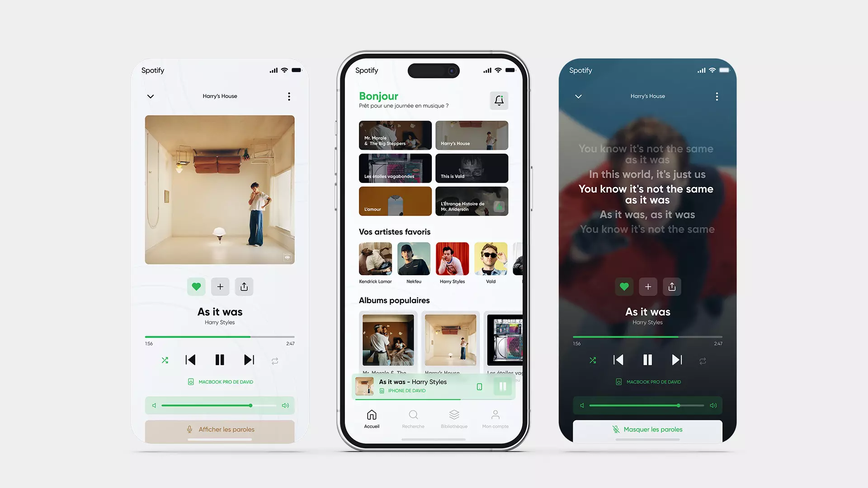Viewport: 868px width, 488px height.
Task: Click the add to playlist icon
Action: tap(220, 286)
